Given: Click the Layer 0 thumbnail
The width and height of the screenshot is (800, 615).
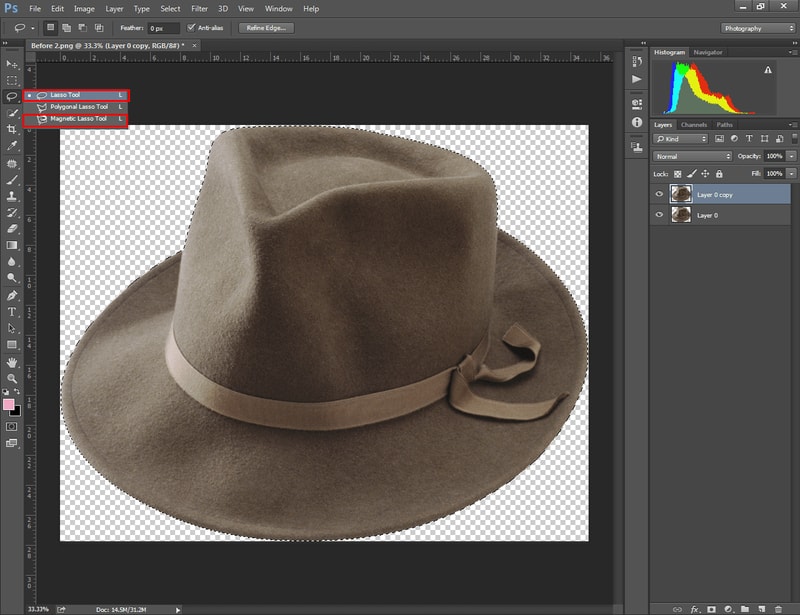Looking at the screenshot, I should [x=681, y=214].
